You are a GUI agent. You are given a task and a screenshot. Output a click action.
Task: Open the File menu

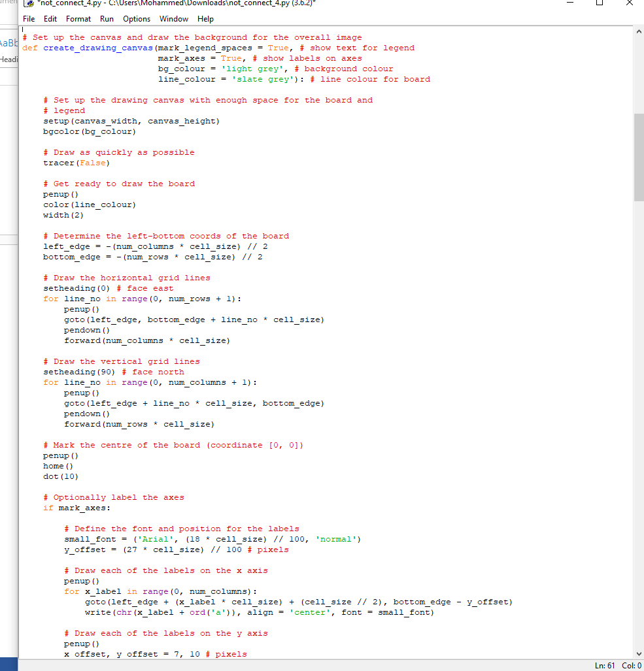coord(29,19)
